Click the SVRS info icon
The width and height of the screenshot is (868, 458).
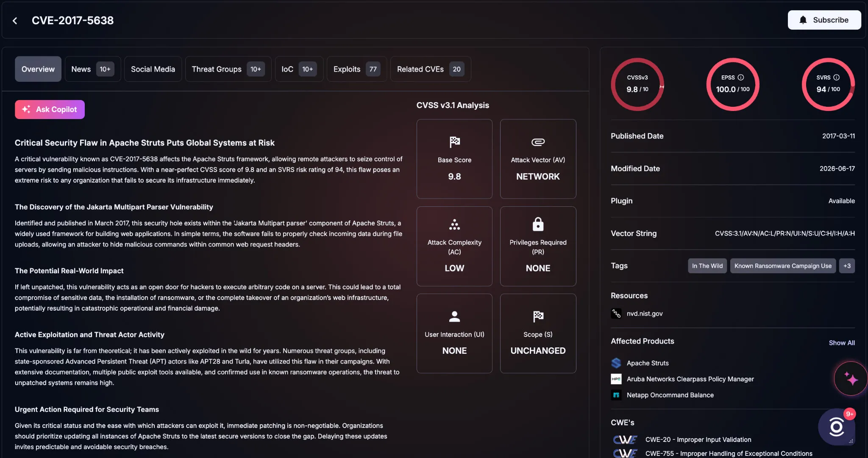pyautogui.click(x=836, y=78)
